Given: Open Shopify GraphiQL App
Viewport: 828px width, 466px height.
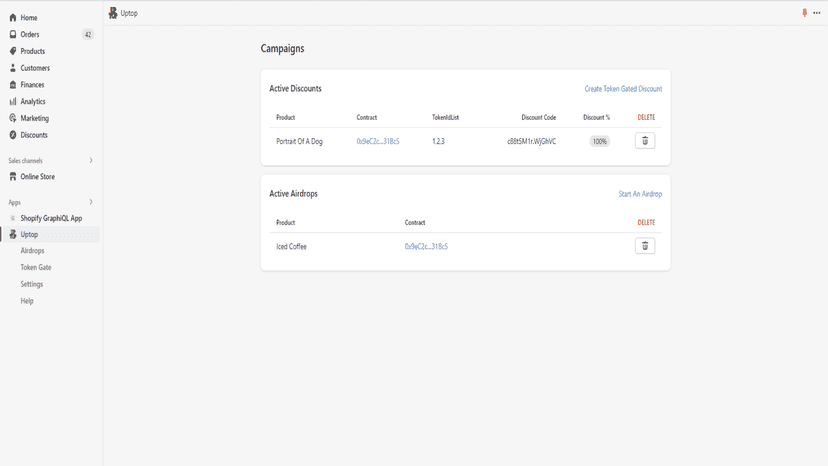Looking at the screenshot, I should [x=50, y=218].
